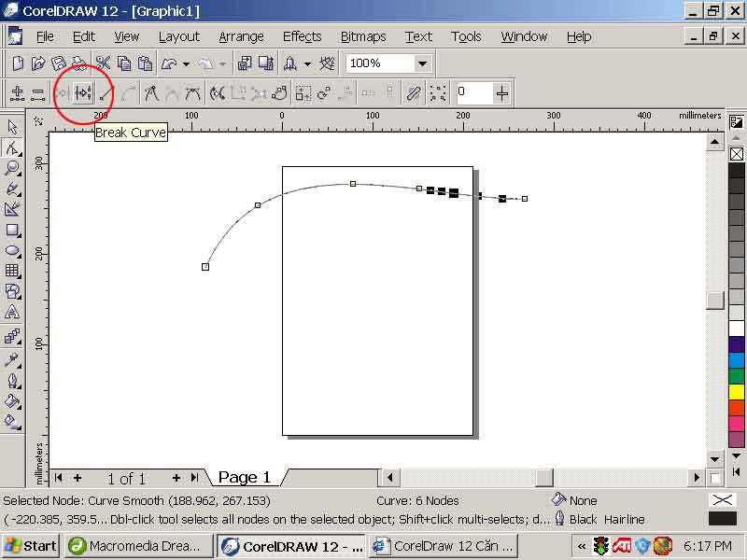The width and height of the screenshot is (747, 560).
Task: Open the Layout menu
Action: pyautogui.click(x=179, y=36)
